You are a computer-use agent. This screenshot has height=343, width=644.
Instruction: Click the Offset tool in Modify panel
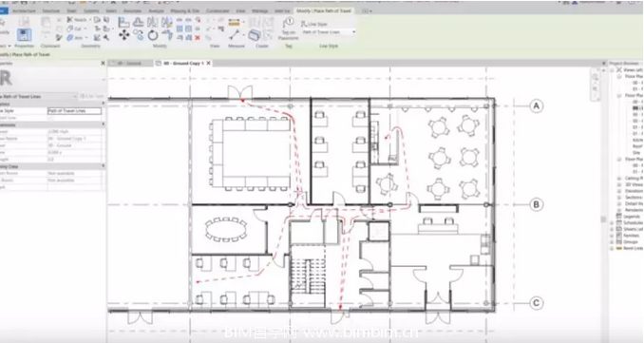point(139,22)
